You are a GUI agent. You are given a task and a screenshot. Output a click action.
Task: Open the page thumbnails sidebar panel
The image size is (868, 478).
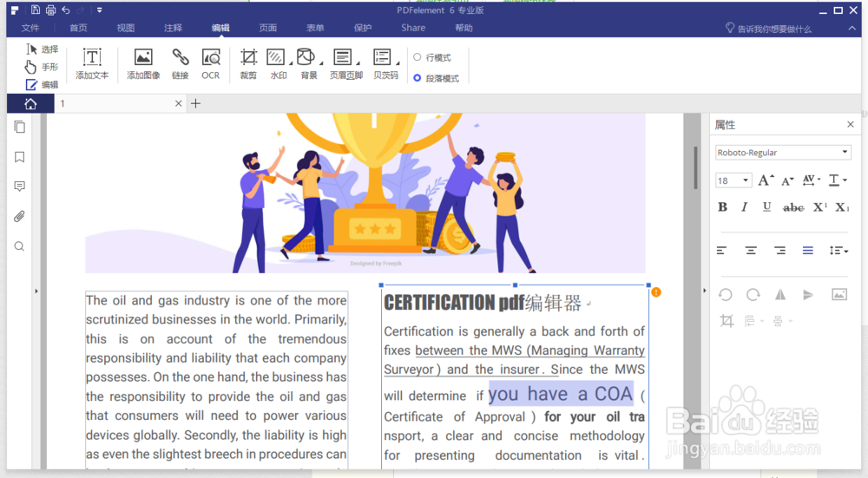(x=19, y=127)
